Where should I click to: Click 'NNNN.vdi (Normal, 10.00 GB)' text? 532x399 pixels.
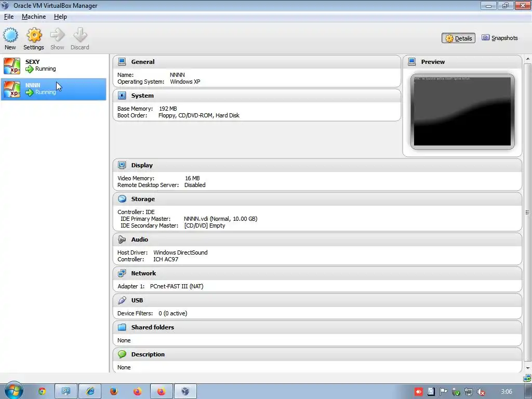220,219
